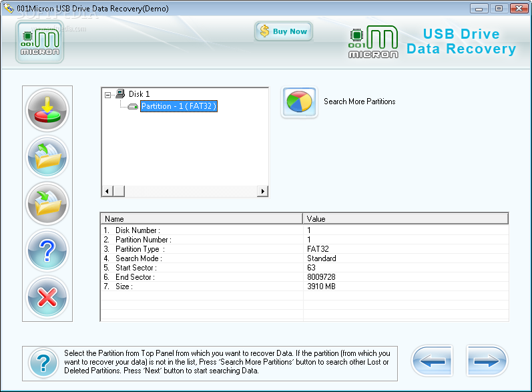Click the 001 Micron banner logo near the title
532x392 pixels.
click(373, 42)
